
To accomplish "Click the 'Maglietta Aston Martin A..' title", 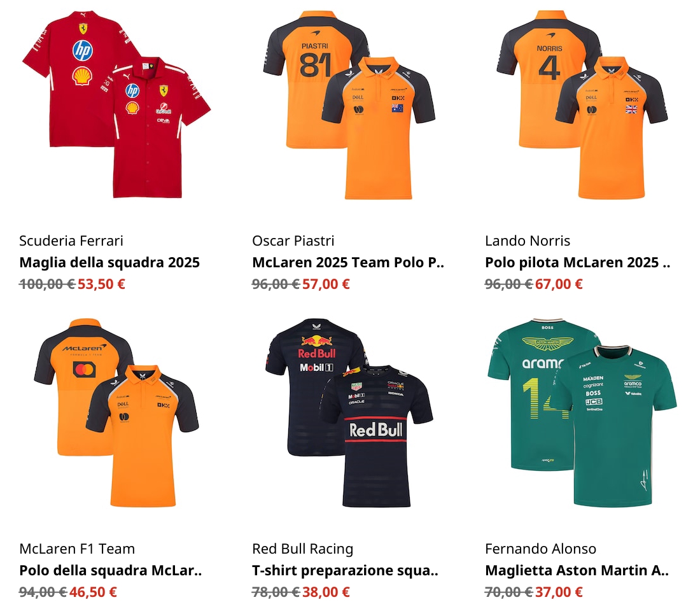I will click(x=577, y=570).
